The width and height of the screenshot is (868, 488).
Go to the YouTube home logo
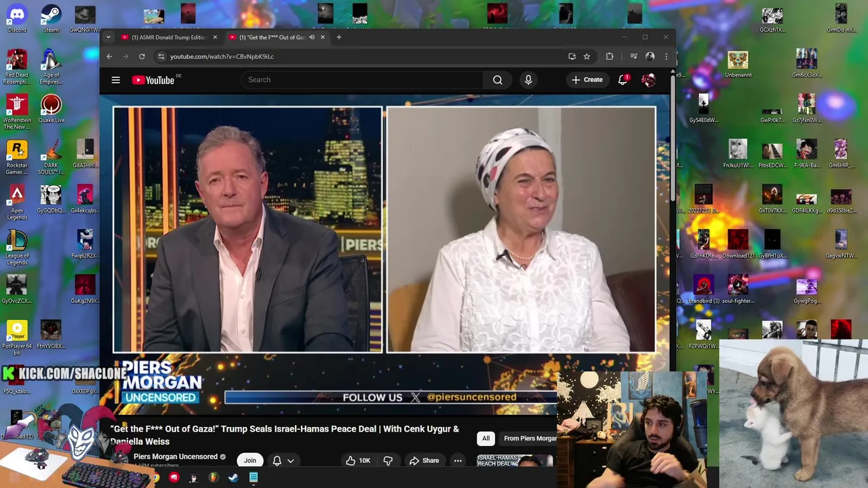[x=154, y=80]
